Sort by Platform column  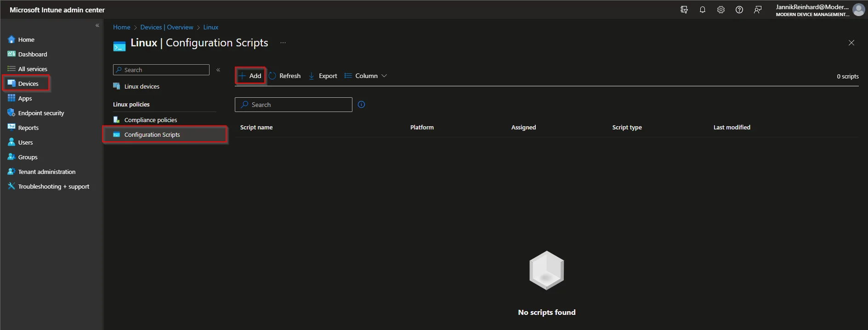click(x=422, y=127)
